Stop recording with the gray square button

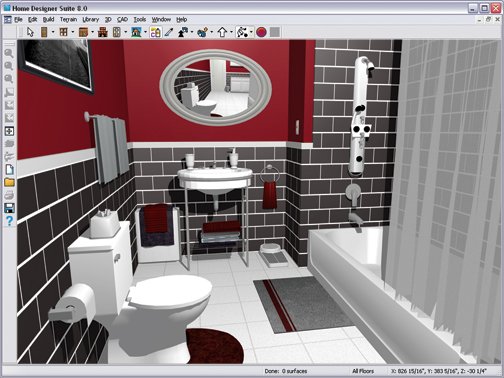coord(275,32)
